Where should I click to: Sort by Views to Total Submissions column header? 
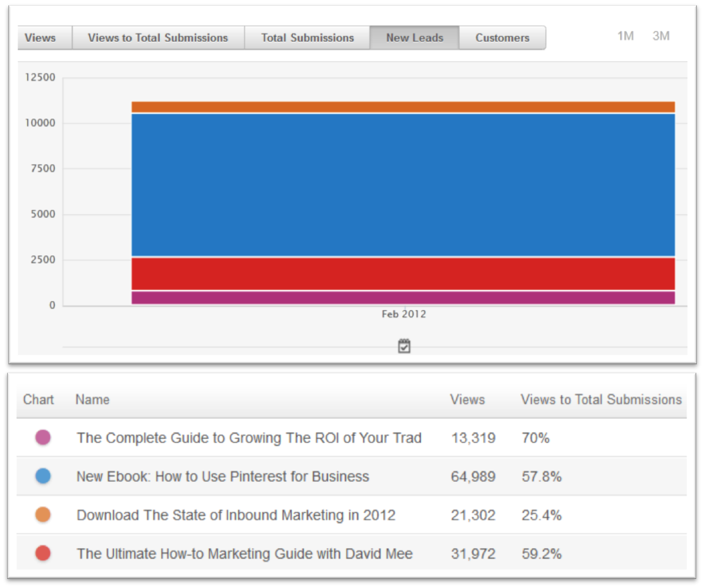[x=601, y=400]
